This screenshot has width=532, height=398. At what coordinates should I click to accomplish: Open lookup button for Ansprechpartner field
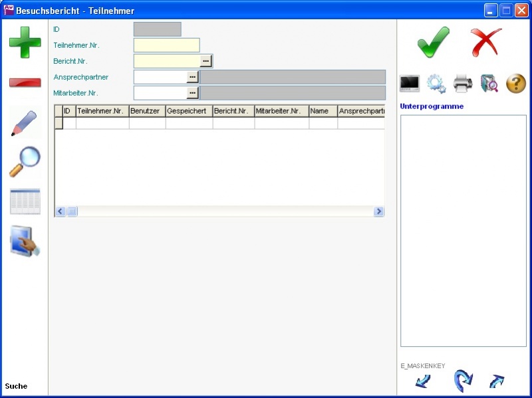[x=193, y=77]
